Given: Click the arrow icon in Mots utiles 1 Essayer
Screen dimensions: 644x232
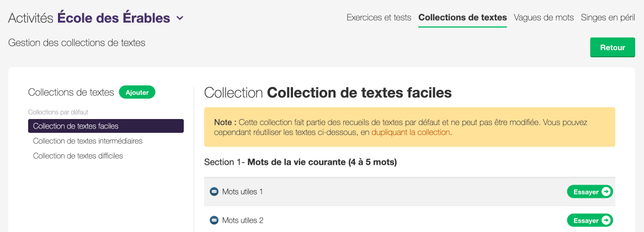Looking at the screenshot, I should tap(606, 192).
